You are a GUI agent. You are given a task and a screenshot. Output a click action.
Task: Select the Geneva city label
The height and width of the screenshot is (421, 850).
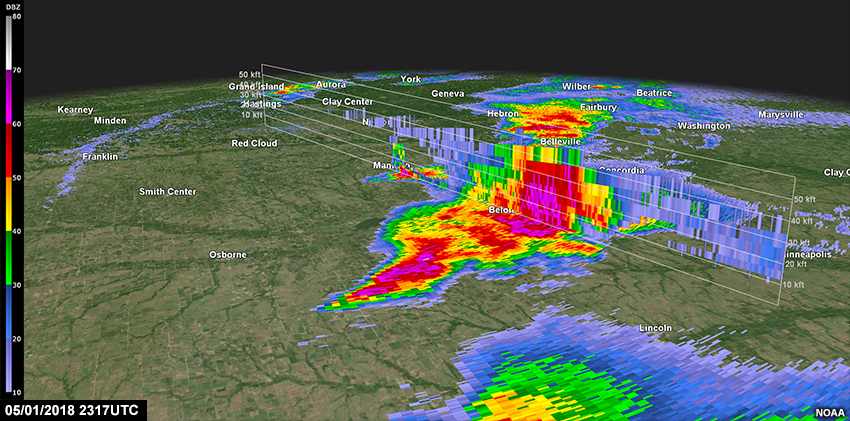448,94
